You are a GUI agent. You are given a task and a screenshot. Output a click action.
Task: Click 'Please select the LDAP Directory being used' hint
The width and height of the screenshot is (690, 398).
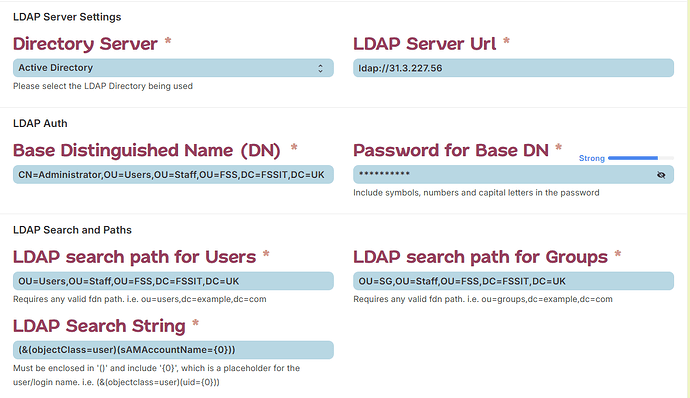pos(103,86)
